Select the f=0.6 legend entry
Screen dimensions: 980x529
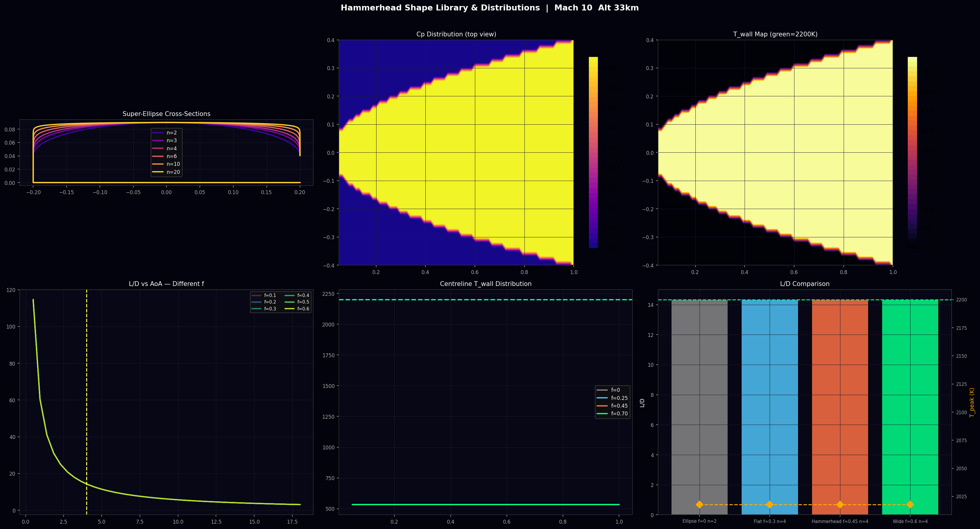[x=297, y=309]
